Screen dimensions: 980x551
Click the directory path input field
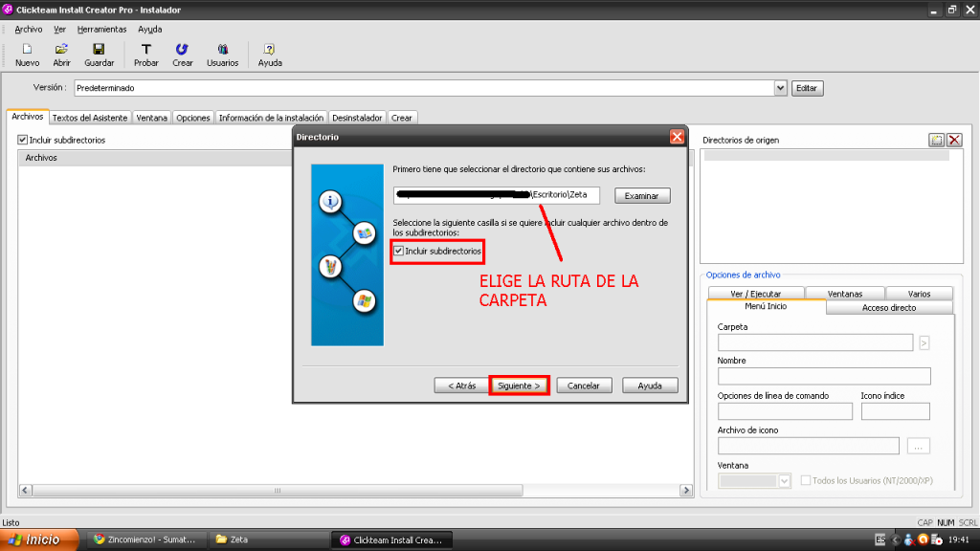click(x=497, y=195)
